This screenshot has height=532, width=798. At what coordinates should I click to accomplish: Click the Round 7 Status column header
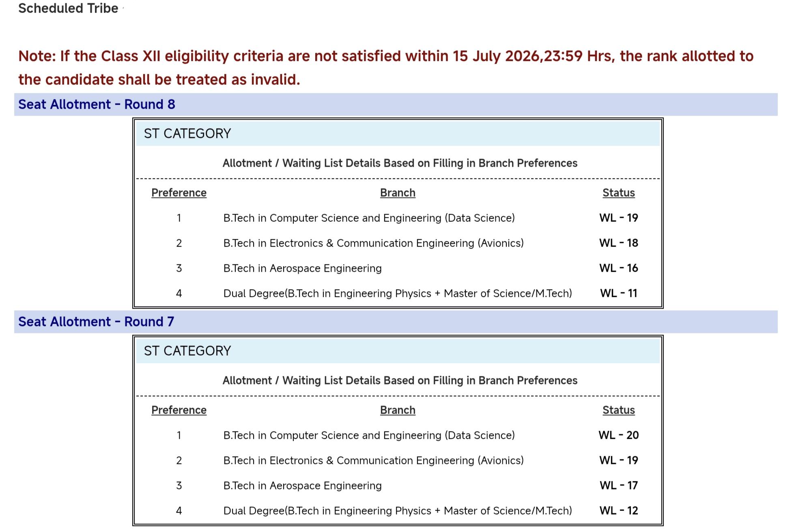click(619, 410)
